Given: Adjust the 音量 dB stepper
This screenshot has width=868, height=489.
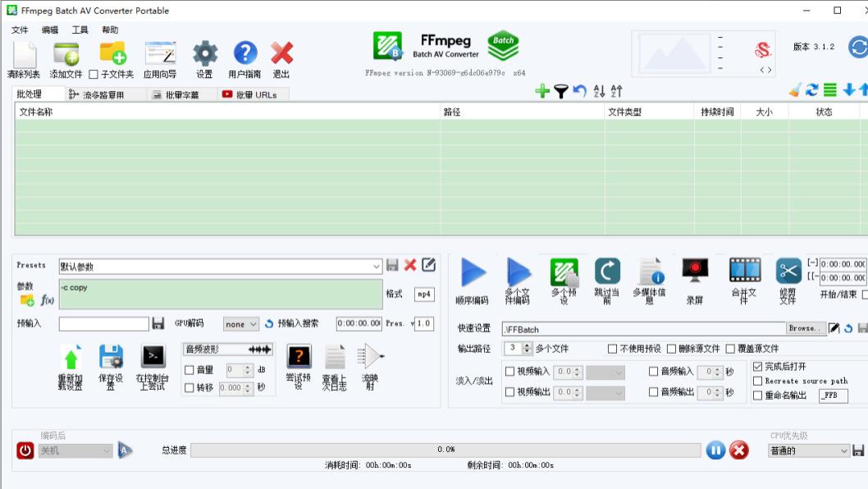Looking at the screenshot, I should tap(248, 370).
